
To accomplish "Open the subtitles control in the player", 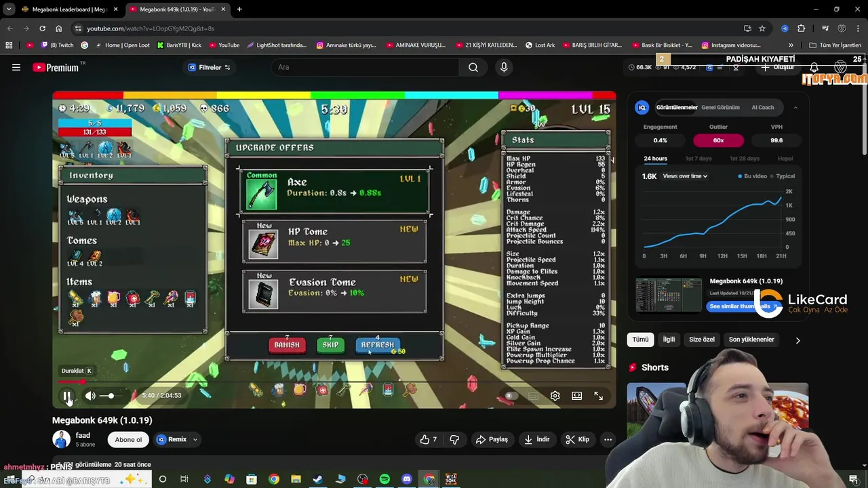I will pyautogui.click(x=533, y=396).
